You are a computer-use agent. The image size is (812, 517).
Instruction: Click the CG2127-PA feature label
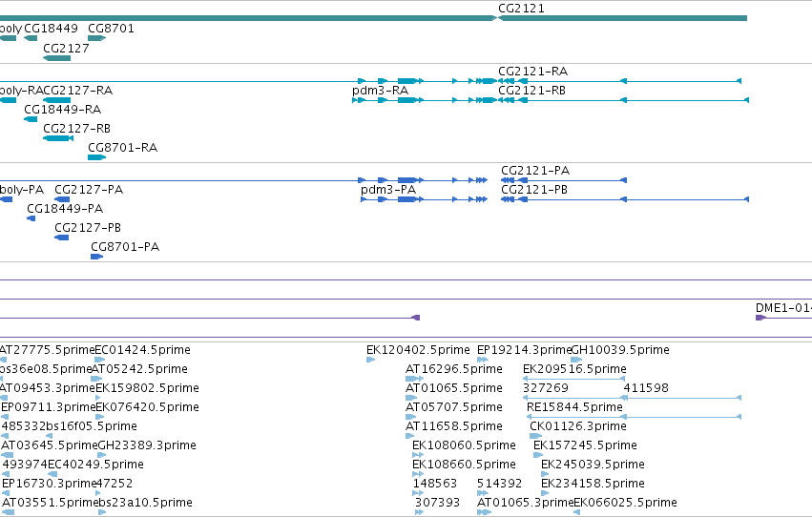pyautogui.click(x=89, y=190)
